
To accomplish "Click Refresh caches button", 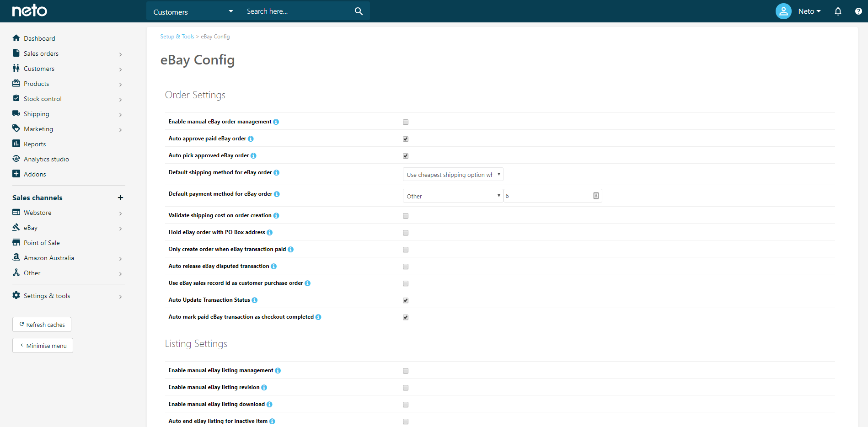I will [42, 324].
